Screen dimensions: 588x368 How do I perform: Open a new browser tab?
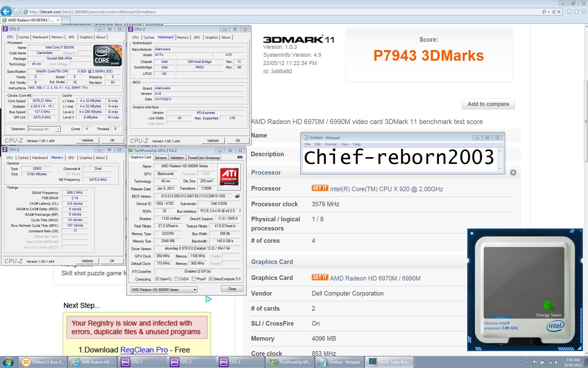pyautogui.click(x=66, y=20)
